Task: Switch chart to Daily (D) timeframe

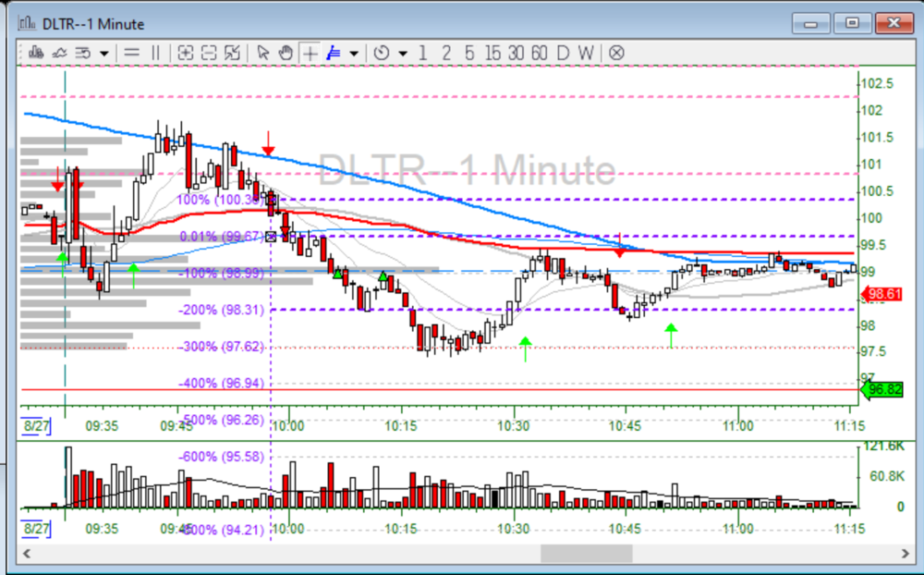Action: (562, 53)
